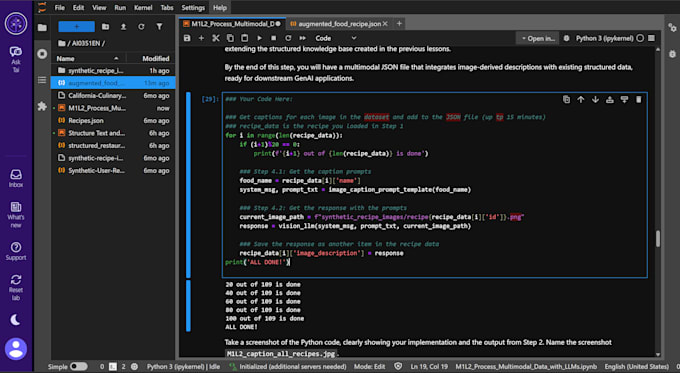Open Synthetic-User-Re... json file
680x373 pixels.
click(x=113, y=170)
